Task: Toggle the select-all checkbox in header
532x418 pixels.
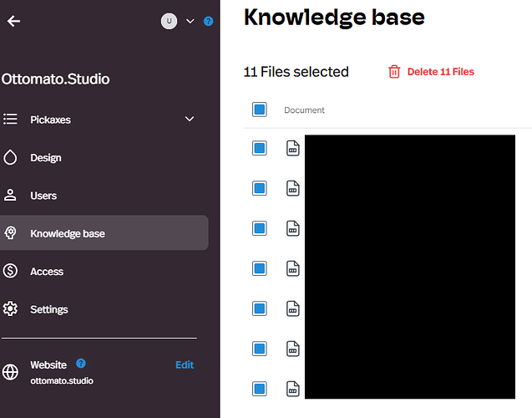Action: 259,110
